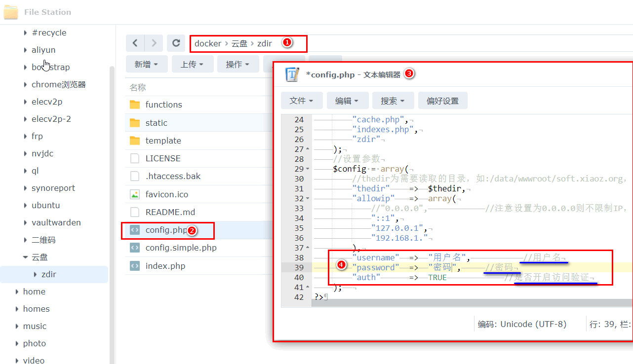This screenshot has width=633, height=364.
Task: Click the forward navigation arrow
Action: pyautogui.click(x=154, y=43)
